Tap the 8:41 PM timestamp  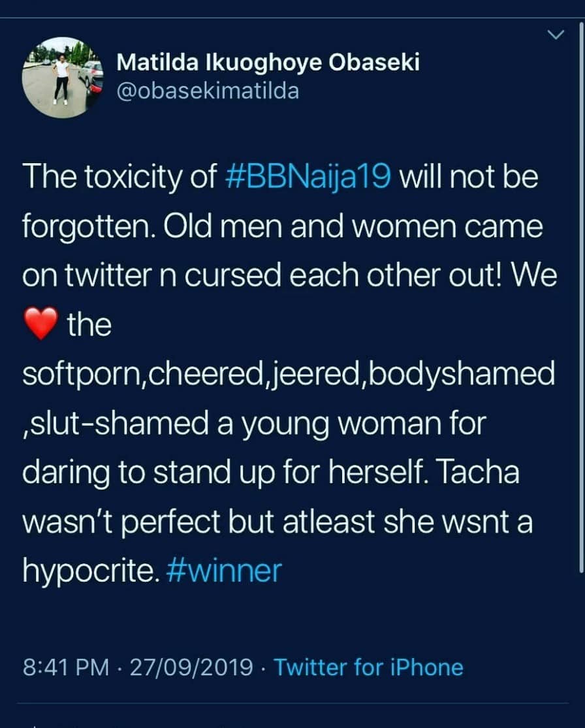click(65, 667)
